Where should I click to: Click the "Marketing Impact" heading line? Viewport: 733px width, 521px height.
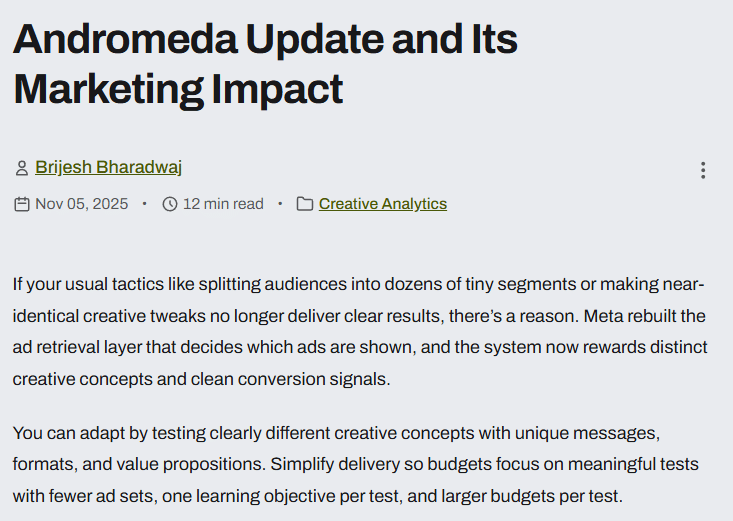pos(178,88)
